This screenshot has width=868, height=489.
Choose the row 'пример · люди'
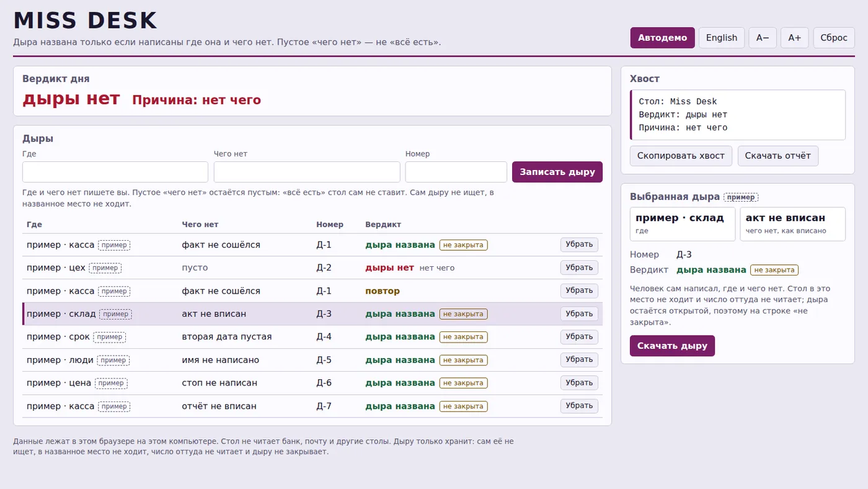tap(60, 360)
